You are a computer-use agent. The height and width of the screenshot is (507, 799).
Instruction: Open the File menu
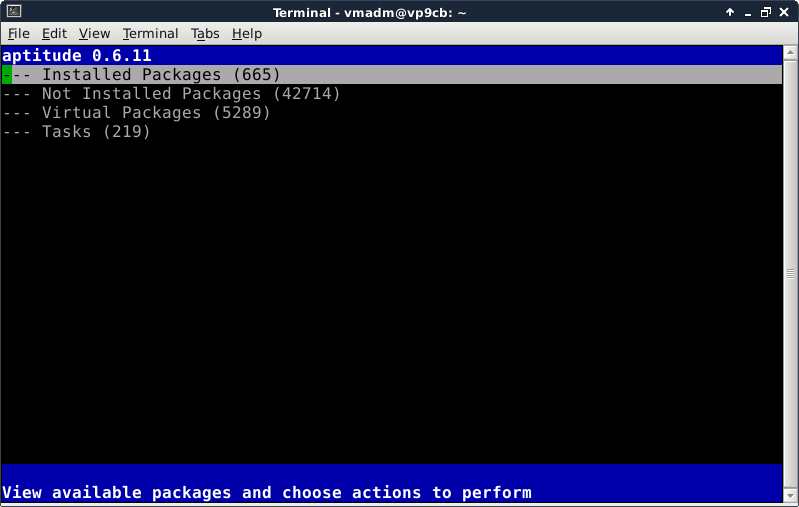[x=18, y=33]
